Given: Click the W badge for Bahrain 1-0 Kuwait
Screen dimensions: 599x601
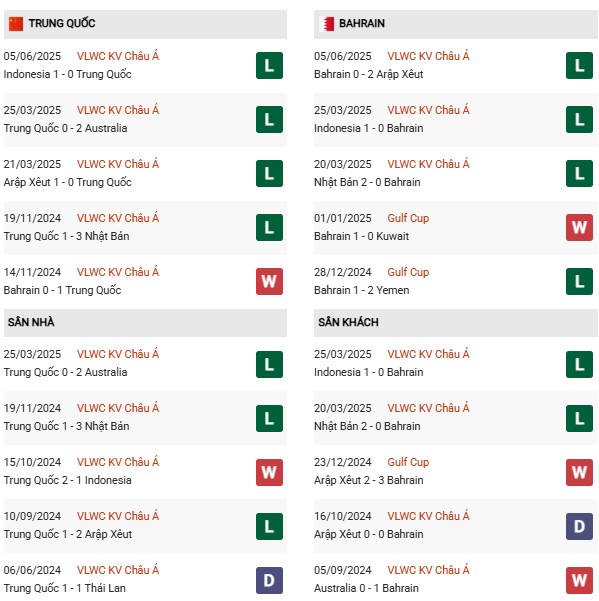Looking at the screenshot, I should click(579, 227).
